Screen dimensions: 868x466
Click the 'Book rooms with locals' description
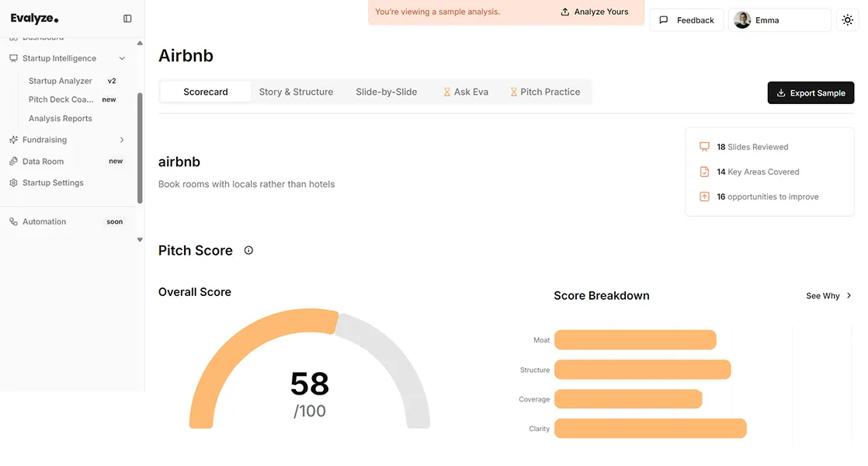point(246,184)
